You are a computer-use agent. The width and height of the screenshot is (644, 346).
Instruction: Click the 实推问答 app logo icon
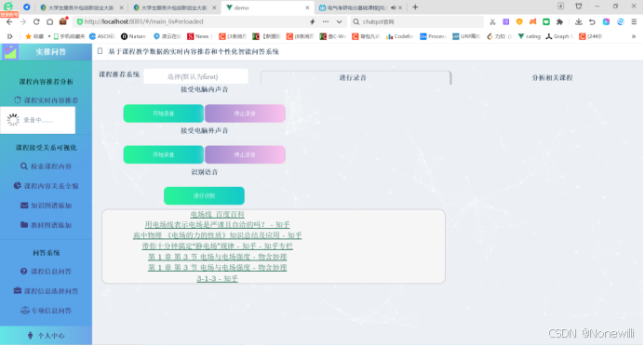(10, 52)
